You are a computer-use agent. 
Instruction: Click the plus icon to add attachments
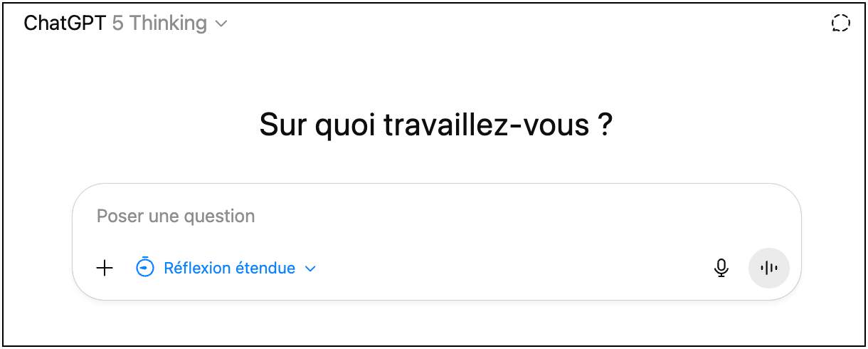click(x=105, y=269)
